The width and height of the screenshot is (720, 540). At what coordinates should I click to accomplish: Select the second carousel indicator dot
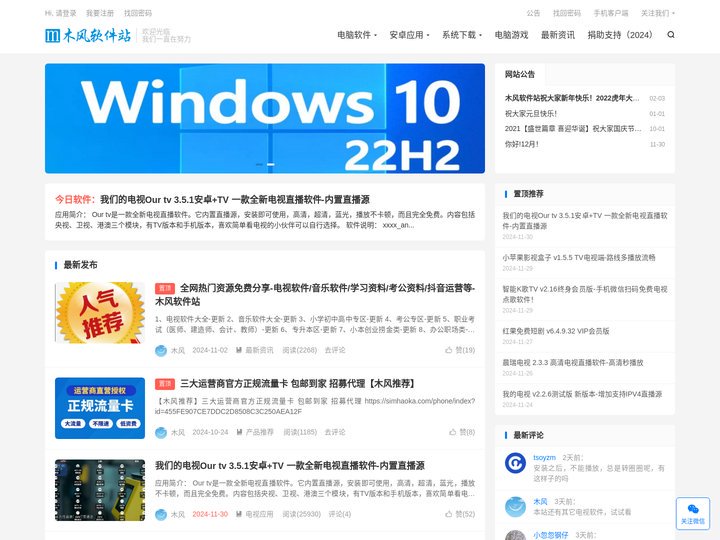[x=271, y=164]
